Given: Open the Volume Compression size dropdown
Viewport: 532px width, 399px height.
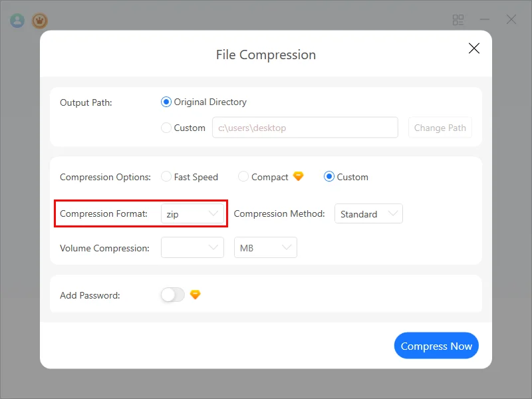Looking at the screenshot, I should click(x=192, y=248).
